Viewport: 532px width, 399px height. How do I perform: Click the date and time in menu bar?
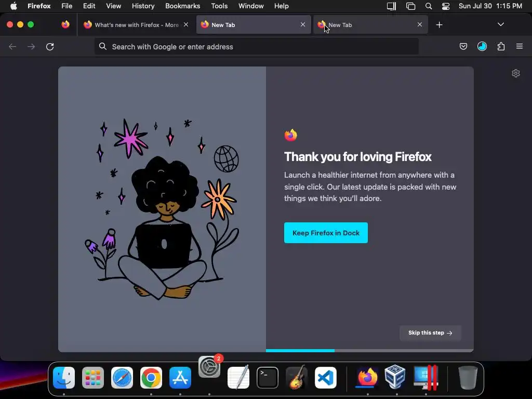pyautogui.click(x=490, y=6)
